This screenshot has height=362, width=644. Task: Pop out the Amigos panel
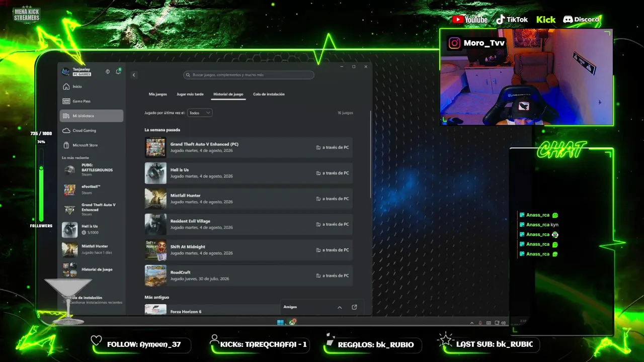click(x=354, y=307)
